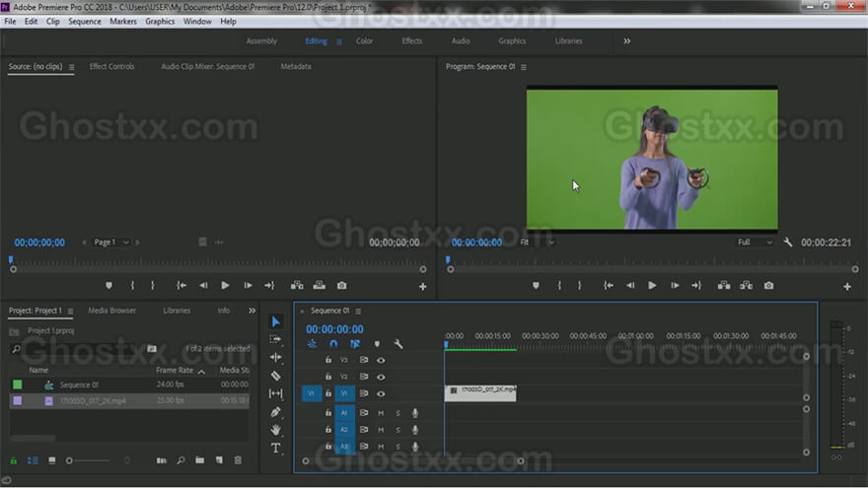Open Program: Sequence 01 panel menu

coord(524,67)
